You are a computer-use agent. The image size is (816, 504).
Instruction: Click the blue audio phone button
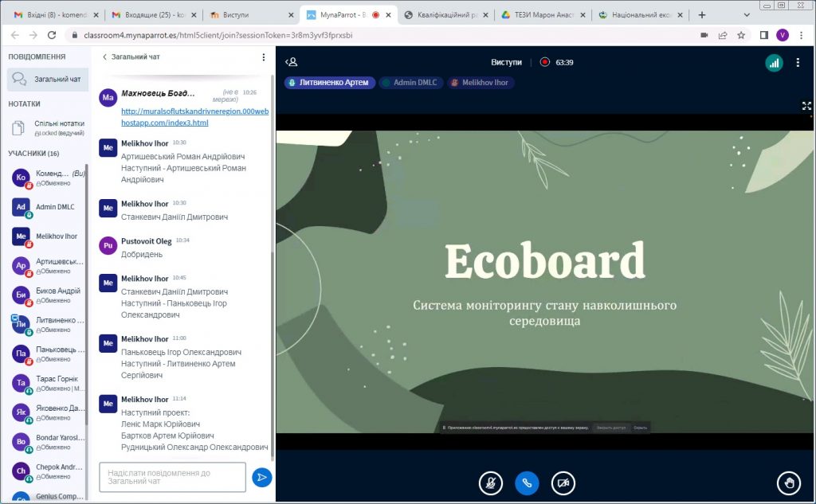click(527, 483)
